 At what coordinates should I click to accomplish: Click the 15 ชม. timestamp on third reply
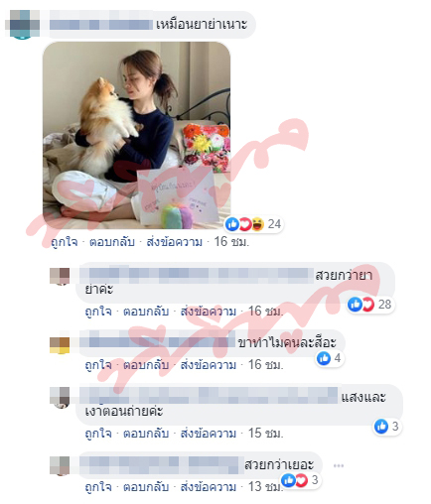point(266,434)
